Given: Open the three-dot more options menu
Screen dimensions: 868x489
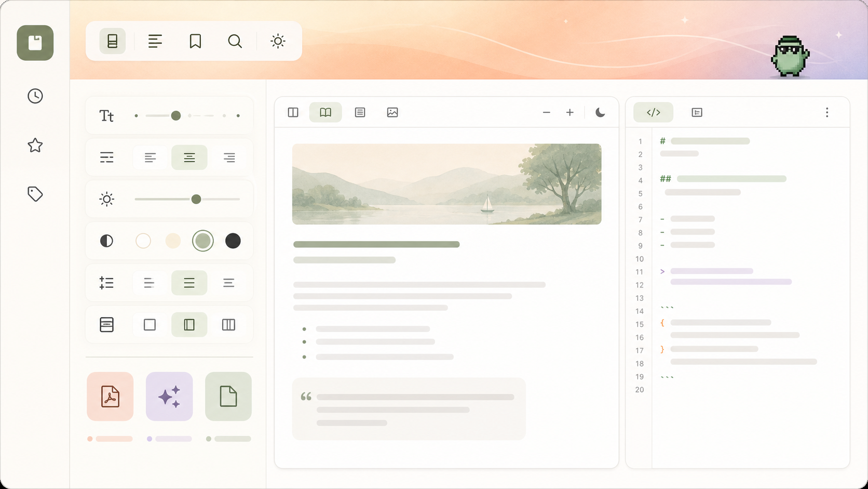Looking at the screenshot, I should pos(827,112).
